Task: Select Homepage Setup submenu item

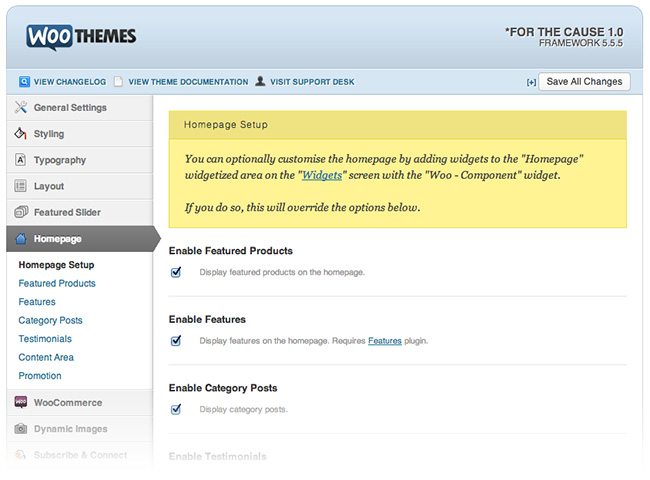Action: pyautogui.click(x=56, y=264)
